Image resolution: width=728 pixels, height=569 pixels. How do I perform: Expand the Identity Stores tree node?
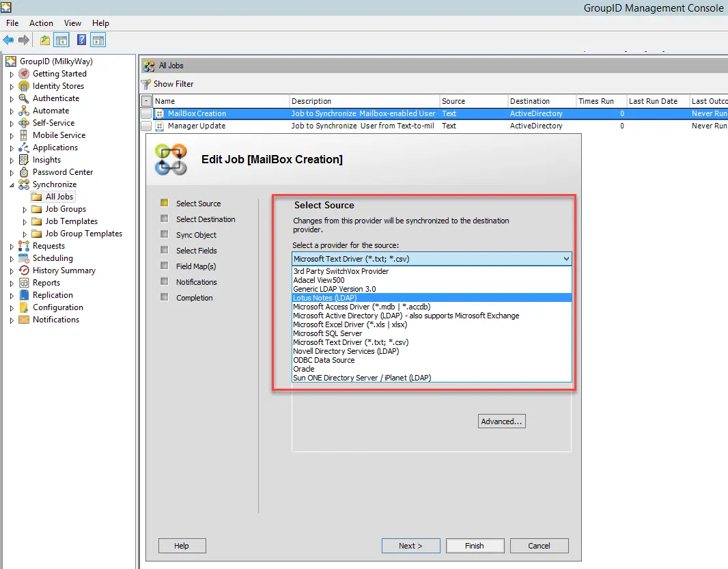tap(12, 86)
